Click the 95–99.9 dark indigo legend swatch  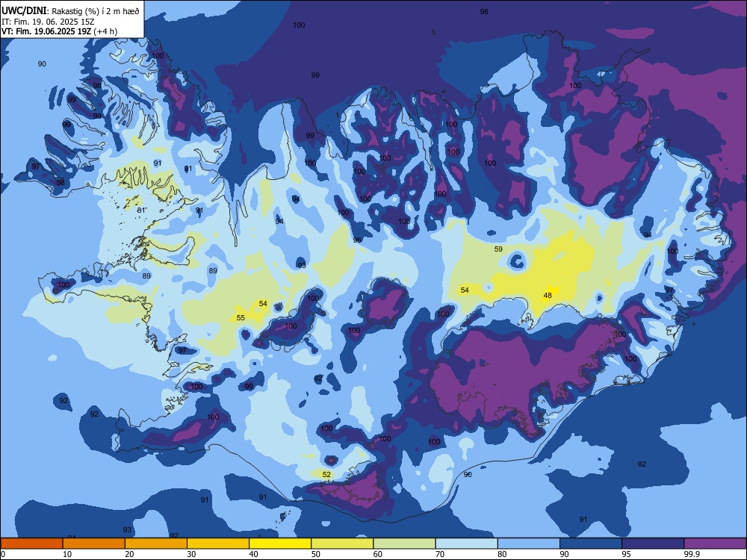click(x=653, y=544)
